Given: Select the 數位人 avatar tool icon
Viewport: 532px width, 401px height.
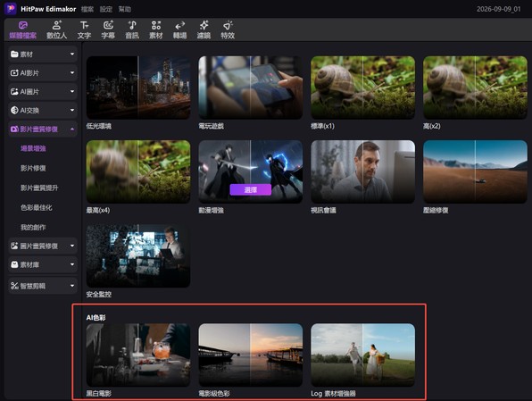Looking at the screenshot, I should point(56,26).
